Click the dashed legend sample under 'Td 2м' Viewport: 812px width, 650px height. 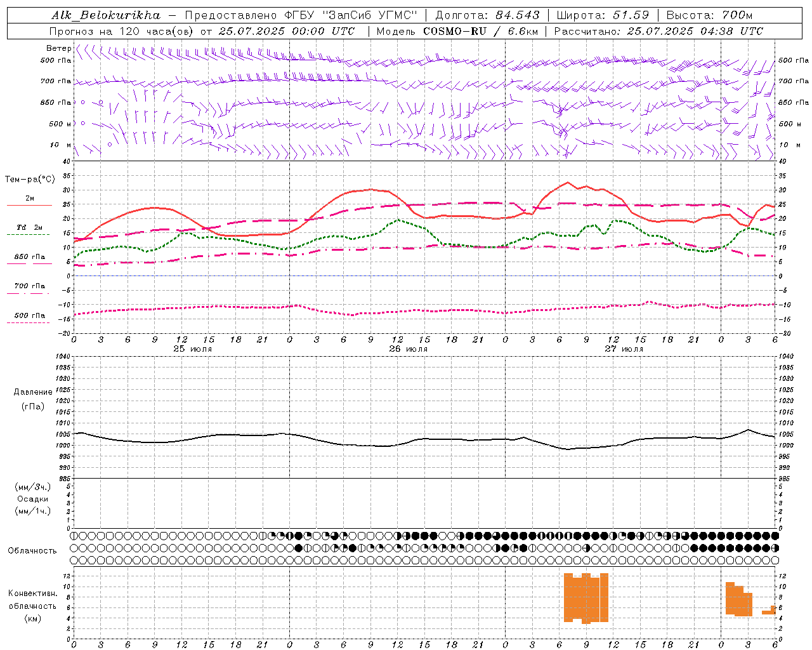(x=28, y=234)
